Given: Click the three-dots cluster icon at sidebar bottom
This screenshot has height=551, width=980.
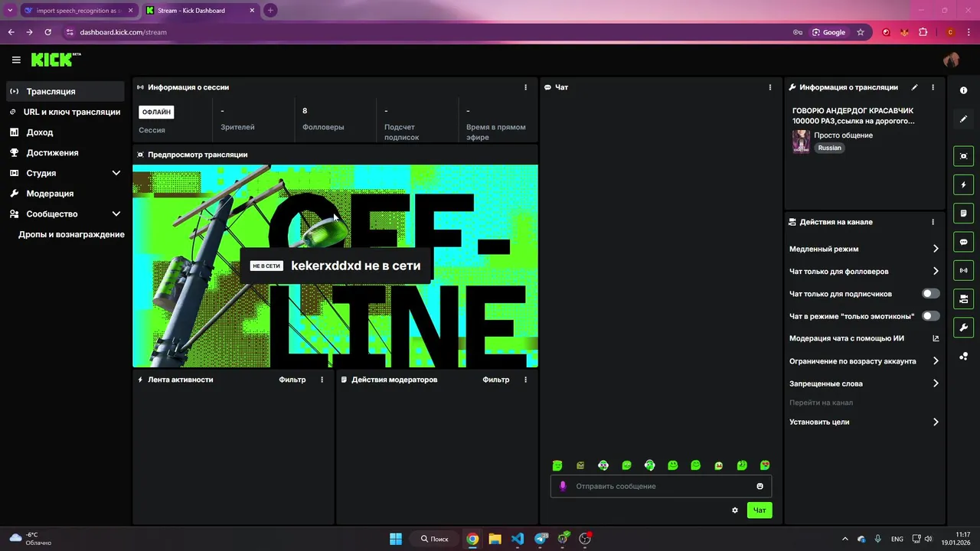Looking at the screenshot, I should coord(963,357).
